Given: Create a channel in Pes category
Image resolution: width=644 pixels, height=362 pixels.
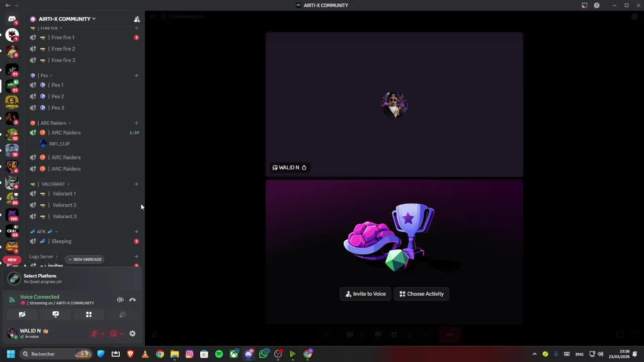Looking at the screenshot, I should pyautogui.click(x=136, y=75).
